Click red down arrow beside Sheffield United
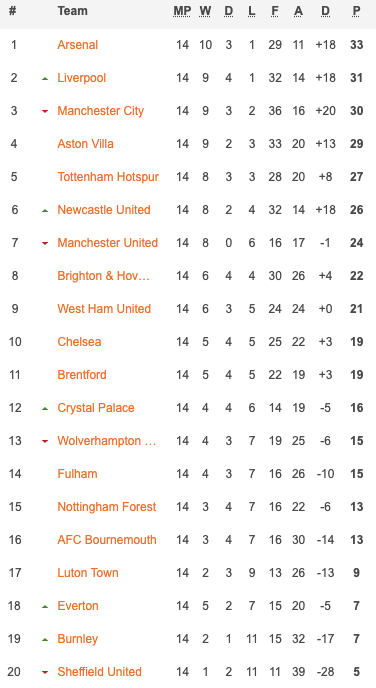The image size is (376, 688). click(45, 672)
